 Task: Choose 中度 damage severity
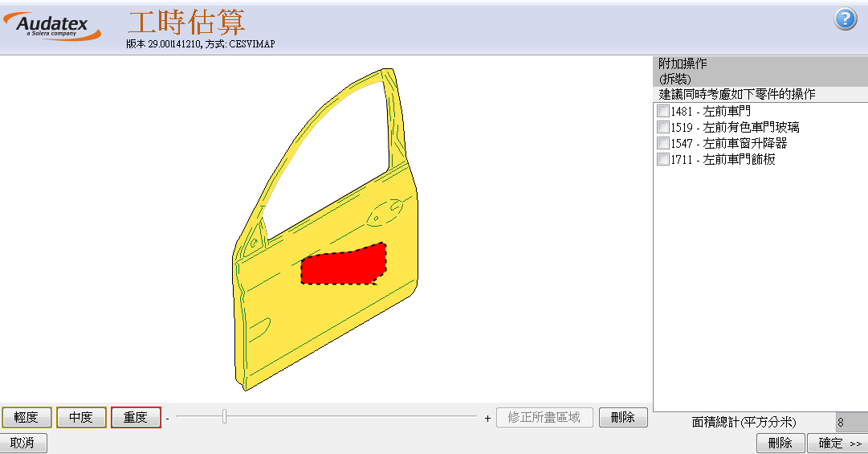point(81,417)
